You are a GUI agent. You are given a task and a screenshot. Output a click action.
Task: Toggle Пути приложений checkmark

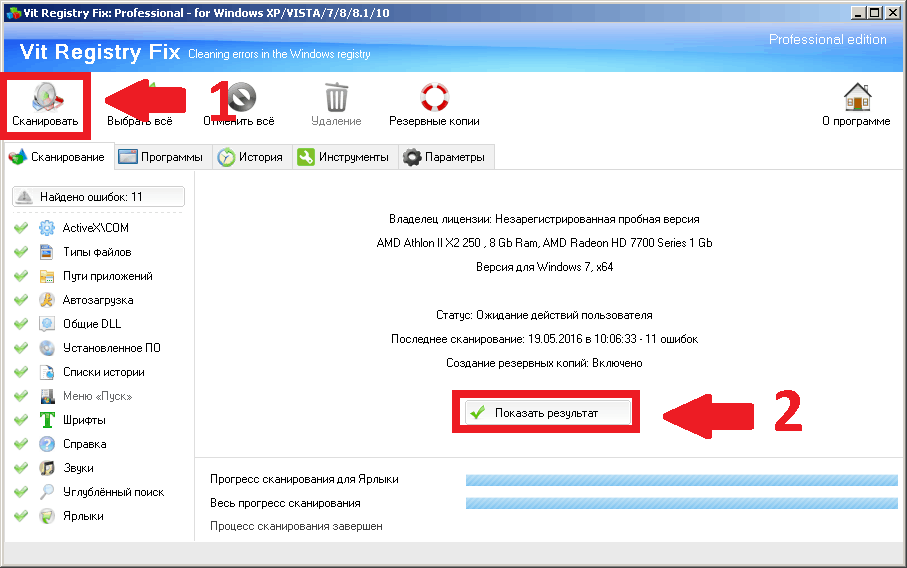tap(21, 276)
